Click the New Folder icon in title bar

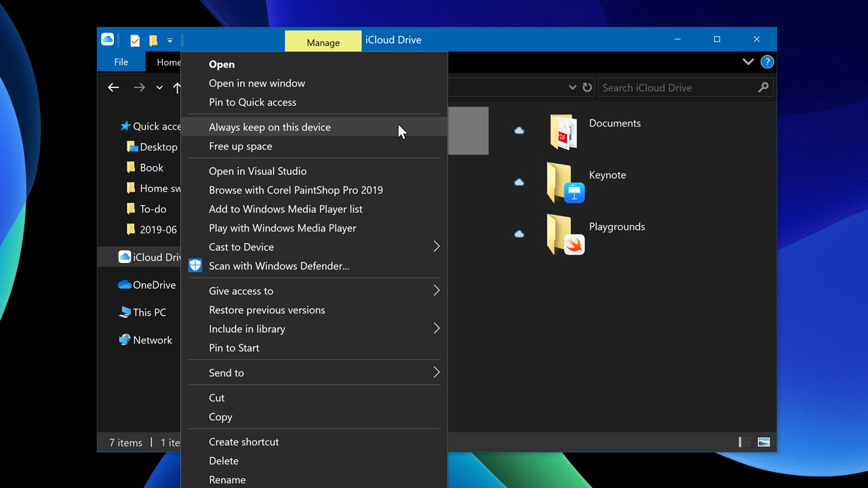[153, 41]
